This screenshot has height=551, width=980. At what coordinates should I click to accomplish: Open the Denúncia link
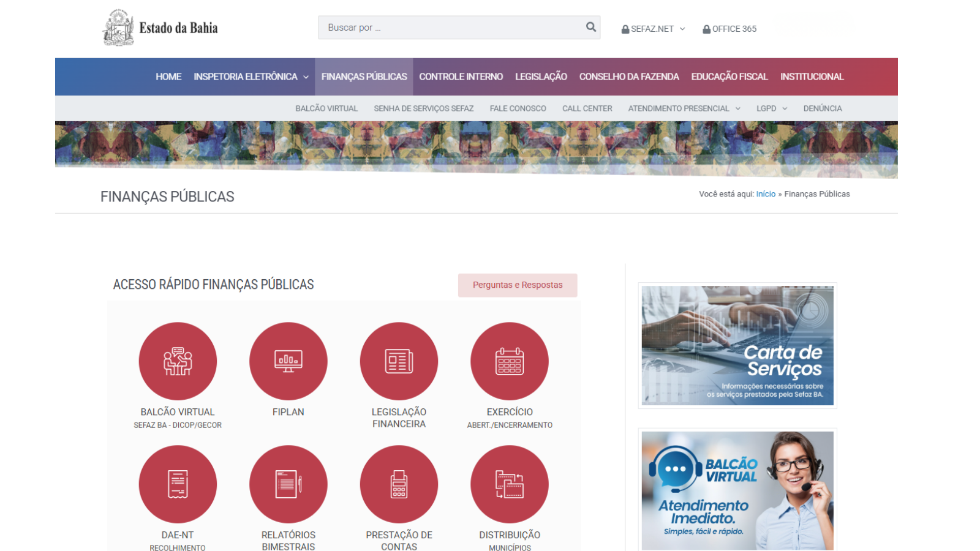pyautogui.click(x=823, y=108)
